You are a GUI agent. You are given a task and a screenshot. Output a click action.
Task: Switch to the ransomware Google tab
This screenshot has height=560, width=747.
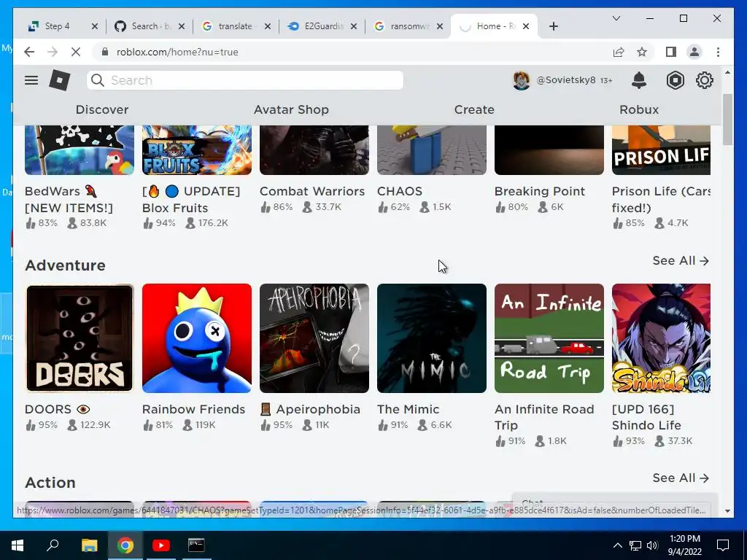(x=409, y=26)
